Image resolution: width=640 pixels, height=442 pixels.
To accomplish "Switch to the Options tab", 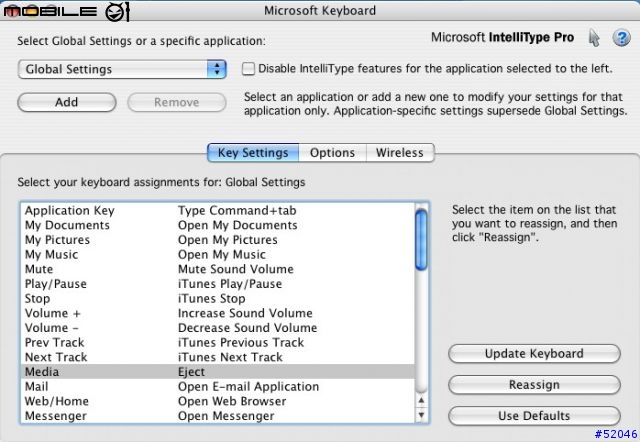I will (x=332, y=153).
